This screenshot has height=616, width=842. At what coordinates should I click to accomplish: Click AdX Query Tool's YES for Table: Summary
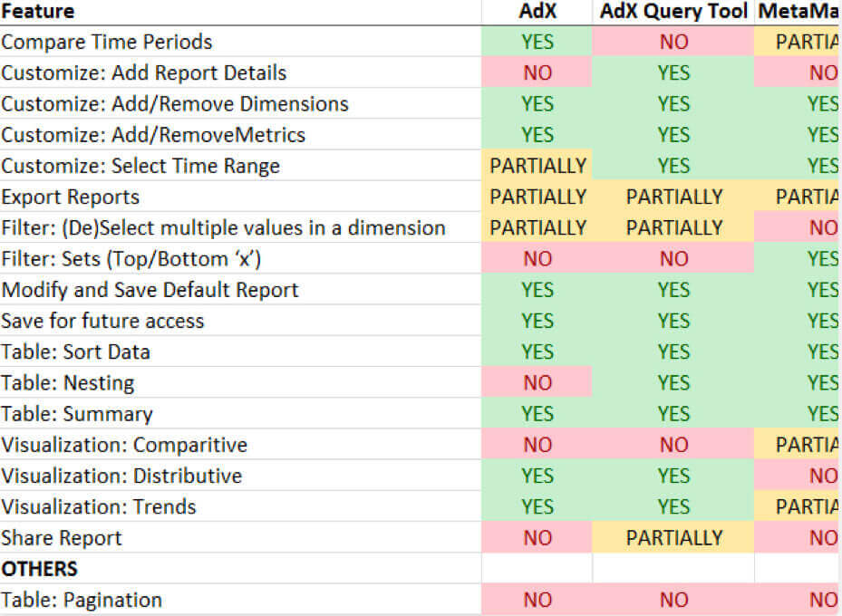673,414
